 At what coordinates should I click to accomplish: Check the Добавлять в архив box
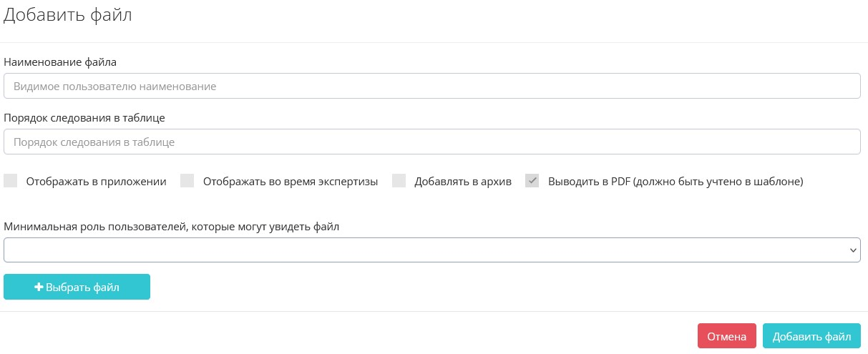(x=399, y=181)
